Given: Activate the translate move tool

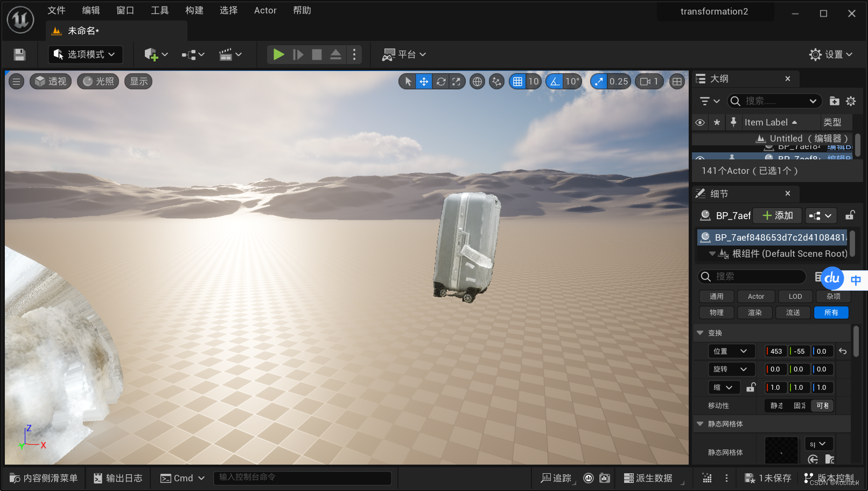Looking at the screenshot, I should [x=424, y=81].
